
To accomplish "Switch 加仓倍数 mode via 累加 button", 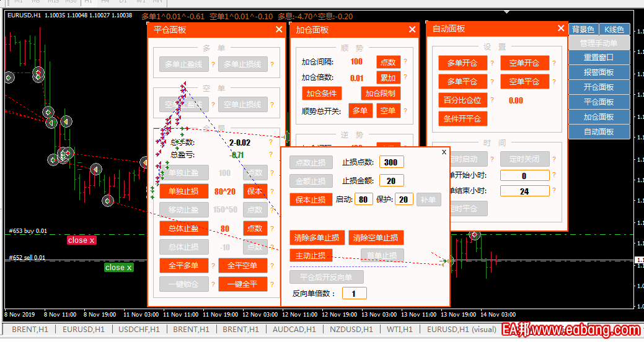I will (388, 78).
